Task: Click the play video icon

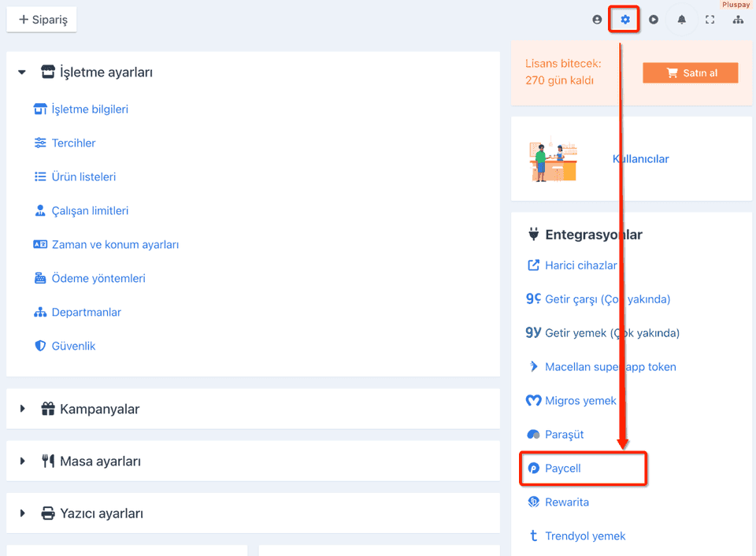Action: click(x=654, y=19)
